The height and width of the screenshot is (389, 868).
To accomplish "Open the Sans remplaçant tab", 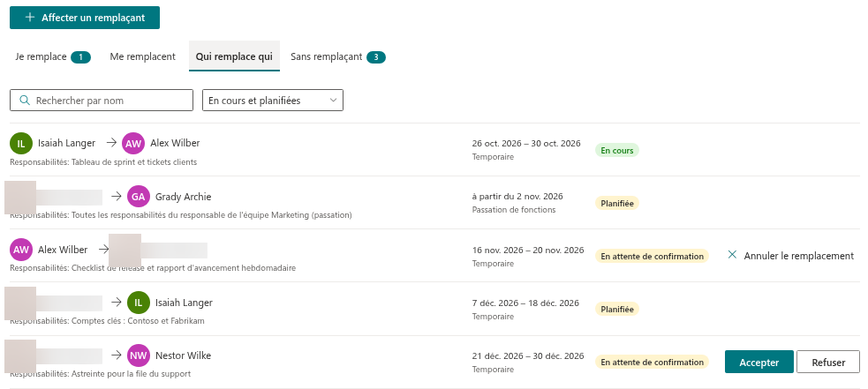I will [337, 56].
